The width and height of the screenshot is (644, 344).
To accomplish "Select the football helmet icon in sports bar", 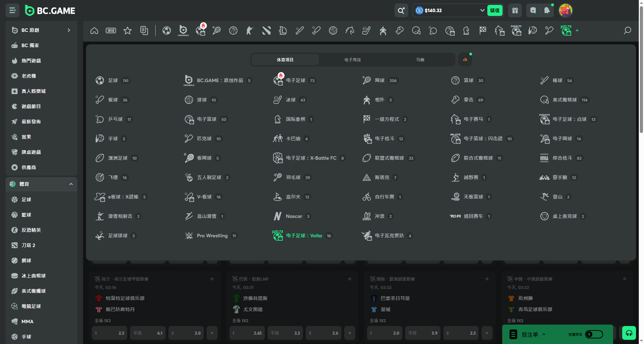I will (416, 30).
